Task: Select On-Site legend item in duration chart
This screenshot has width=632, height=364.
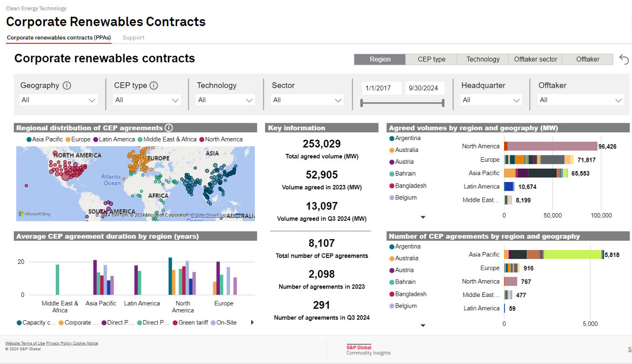Action: (223, 323)
